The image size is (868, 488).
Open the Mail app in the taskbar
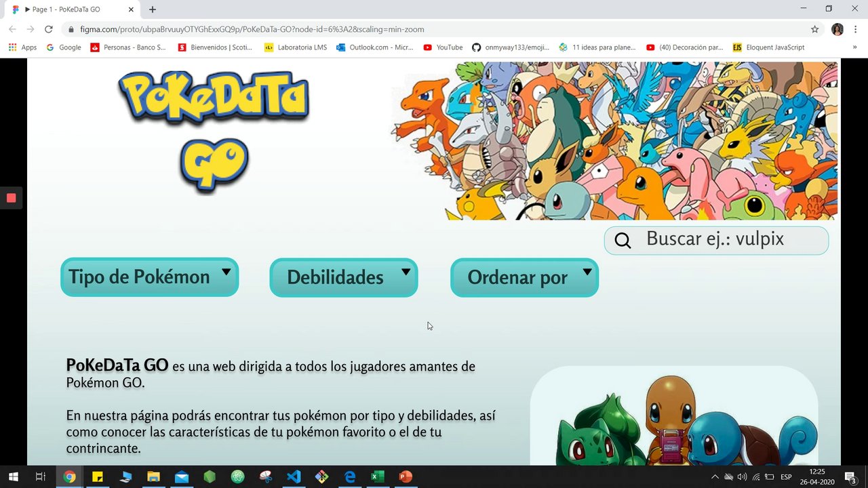[181, 477]
